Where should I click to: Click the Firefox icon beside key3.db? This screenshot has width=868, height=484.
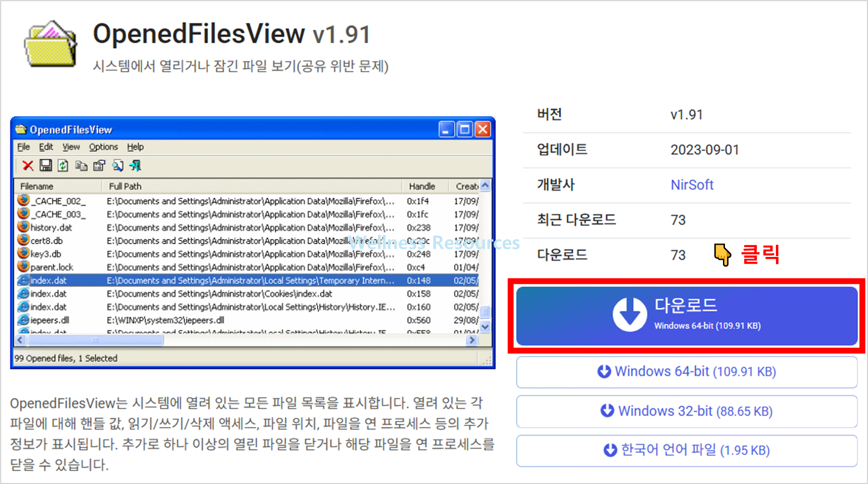[23, 254]
